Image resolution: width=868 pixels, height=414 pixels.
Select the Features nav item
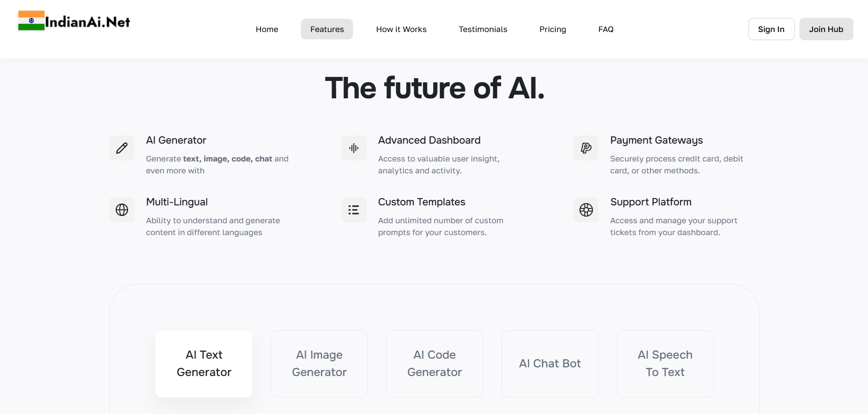[327, 29]
